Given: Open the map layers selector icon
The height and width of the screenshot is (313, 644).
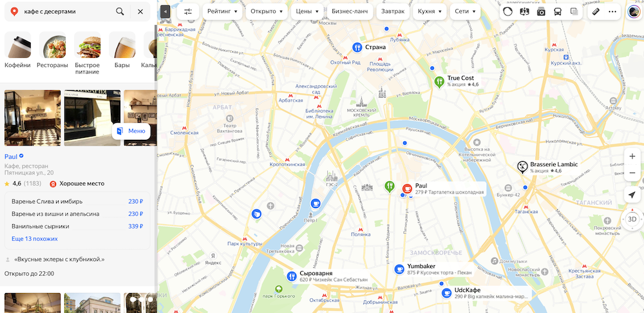Looking at the screenshot, I should [x=574, y=12].
